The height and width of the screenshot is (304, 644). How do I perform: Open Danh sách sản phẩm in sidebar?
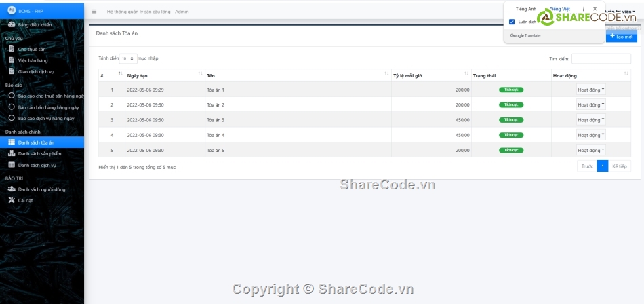[44, 154]
